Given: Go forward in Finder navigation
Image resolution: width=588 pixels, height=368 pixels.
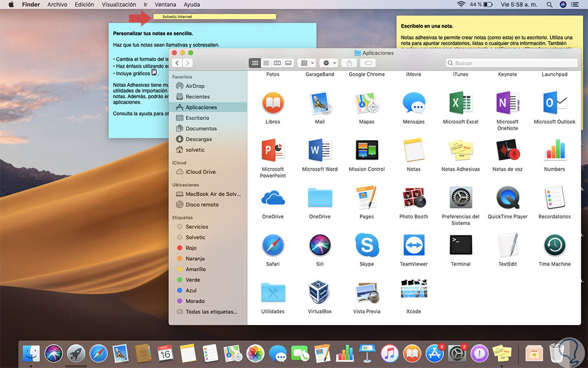Looking at the screenshot, I should pyautogui.click(x=188, y=63).
